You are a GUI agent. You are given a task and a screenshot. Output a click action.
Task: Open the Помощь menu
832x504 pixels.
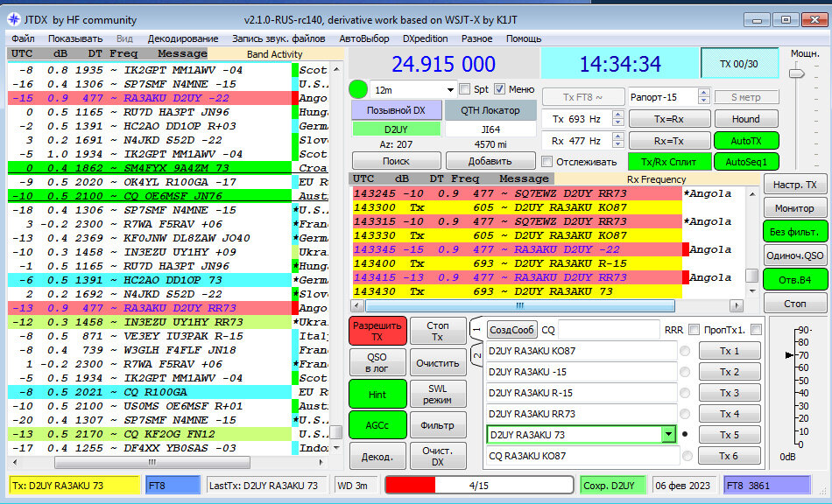(x=523, y=38)
